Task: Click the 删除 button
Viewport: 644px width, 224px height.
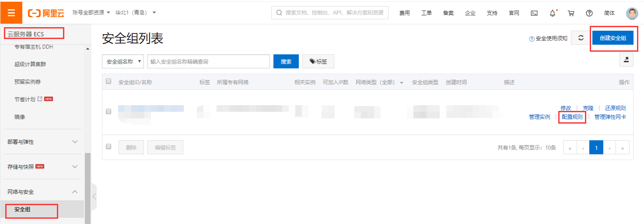Action: click(131, 148)
